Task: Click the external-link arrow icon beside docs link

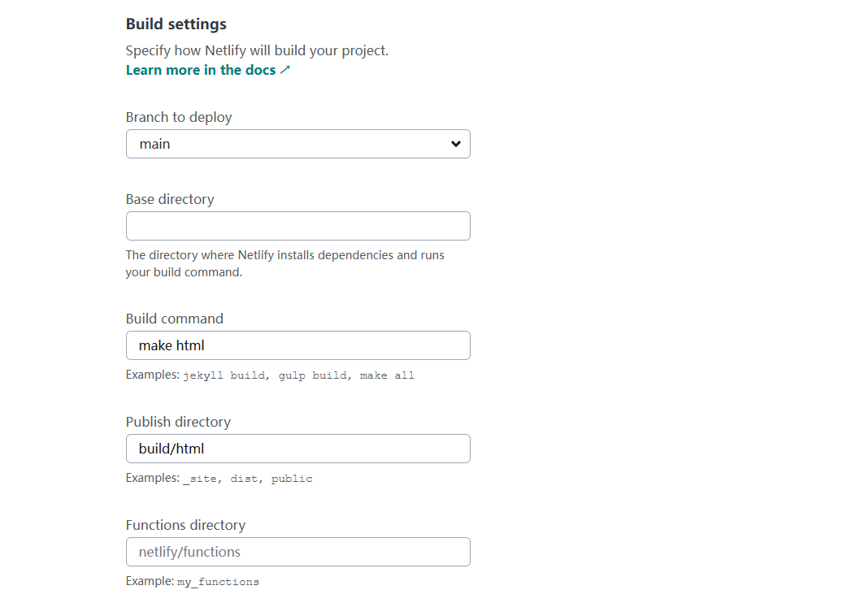Action: [285, 70]
